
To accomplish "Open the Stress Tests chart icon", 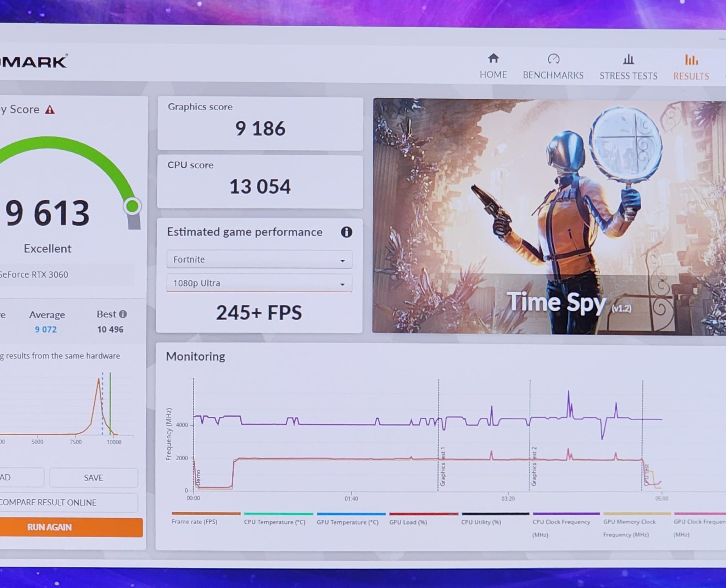I will [x=629, y=59].
